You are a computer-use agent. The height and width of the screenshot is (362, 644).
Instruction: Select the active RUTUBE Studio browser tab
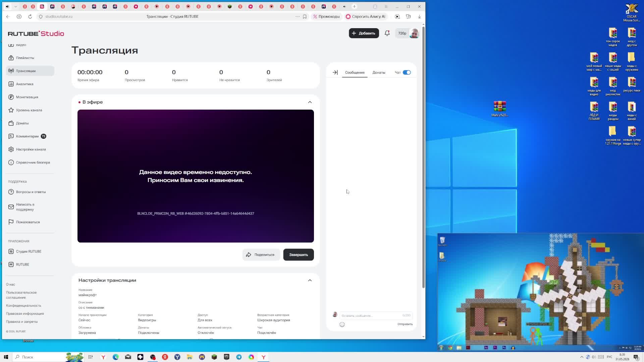(x=42, y=6)
